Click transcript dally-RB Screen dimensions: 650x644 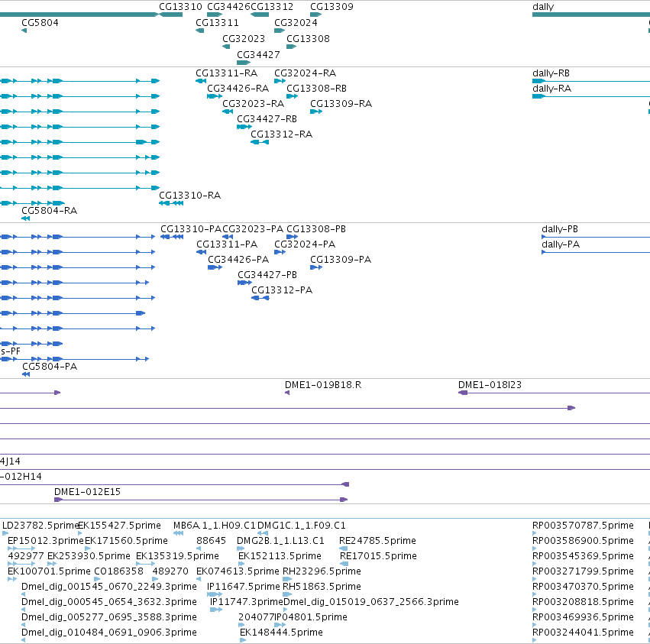(x=551, y=73)
